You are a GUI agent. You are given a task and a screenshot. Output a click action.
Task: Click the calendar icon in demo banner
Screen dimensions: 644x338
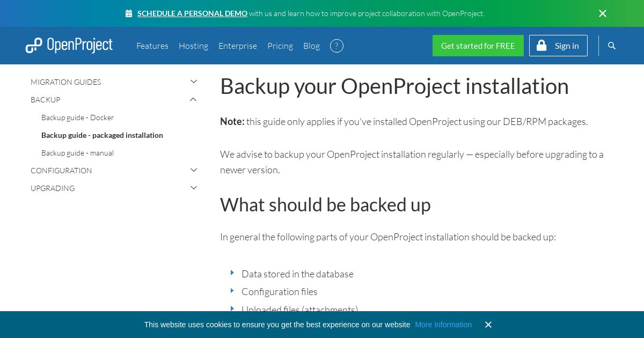[129, 13]
